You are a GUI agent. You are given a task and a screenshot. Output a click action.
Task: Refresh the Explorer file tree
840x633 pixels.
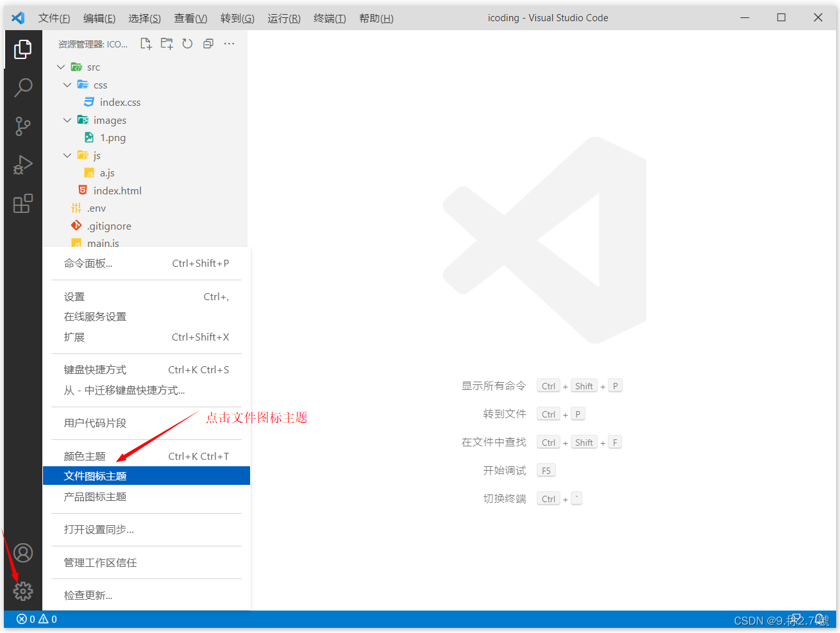click(187, 43)
